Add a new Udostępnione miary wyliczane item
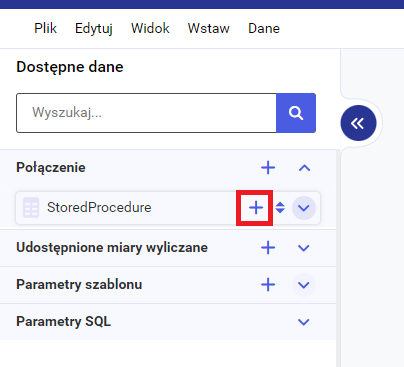This screenshot has width=404, height=367. click(x=268, y=248)
